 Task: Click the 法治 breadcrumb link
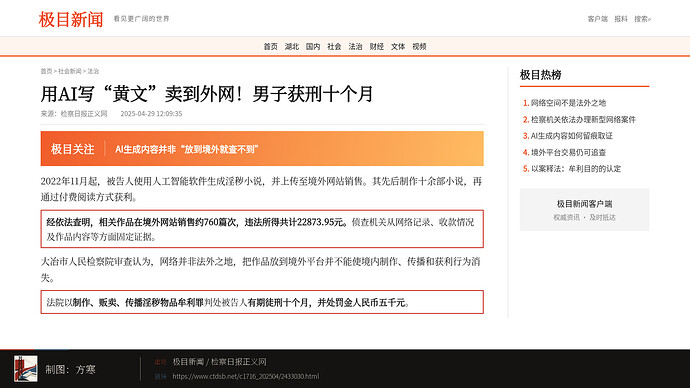[x=93, y=71]
